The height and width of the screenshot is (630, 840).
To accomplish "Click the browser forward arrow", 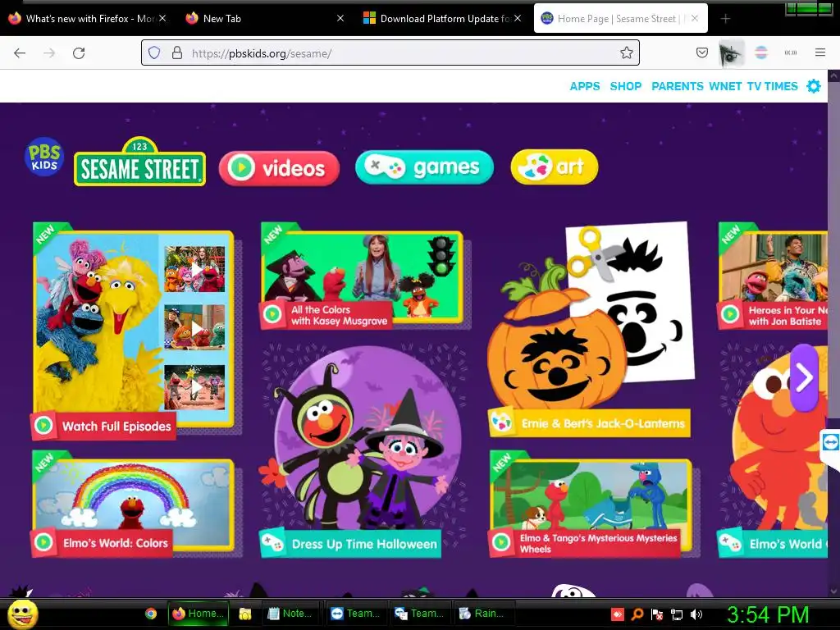I will coord(49,53).
